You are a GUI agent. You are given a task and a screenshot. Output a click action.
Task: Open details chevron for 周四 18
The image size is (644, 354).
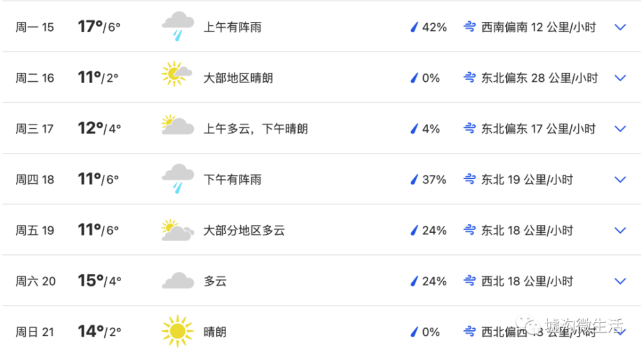tap(620, 179)
